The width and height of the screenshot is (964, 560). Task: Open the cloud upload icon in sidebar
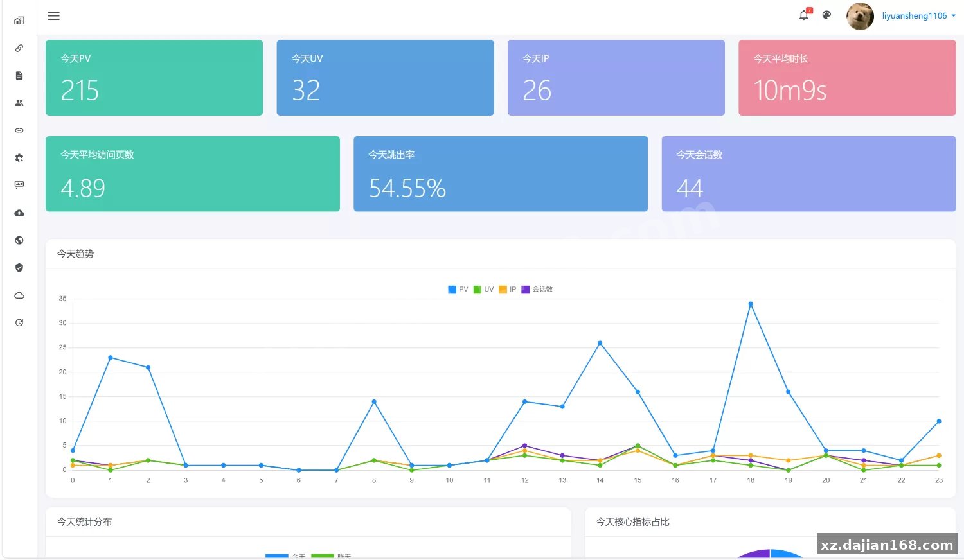[19, 213]
